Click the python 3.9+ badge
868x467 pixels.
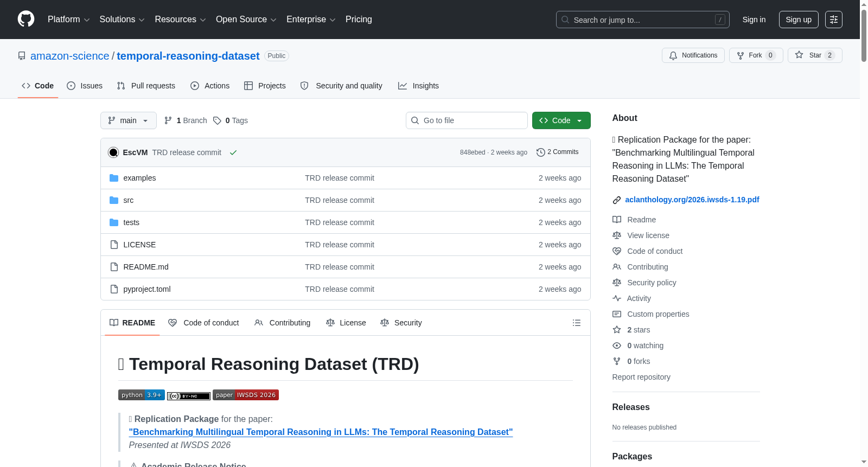click(141, 395)
